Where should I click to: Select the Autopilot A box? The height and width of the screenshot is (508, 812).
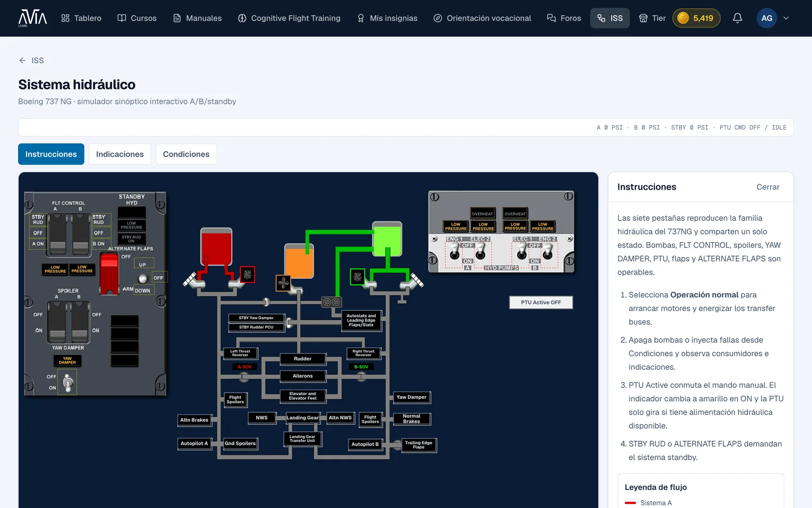coord(194,443)
